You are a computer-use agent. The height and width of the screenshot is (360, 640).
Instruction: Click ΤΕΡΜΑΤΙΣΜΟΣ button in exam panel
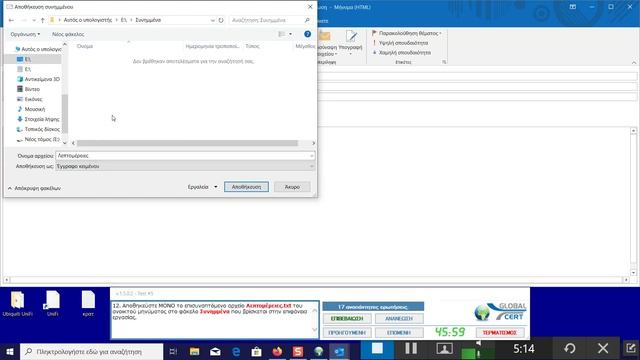[x=500, y=333]
